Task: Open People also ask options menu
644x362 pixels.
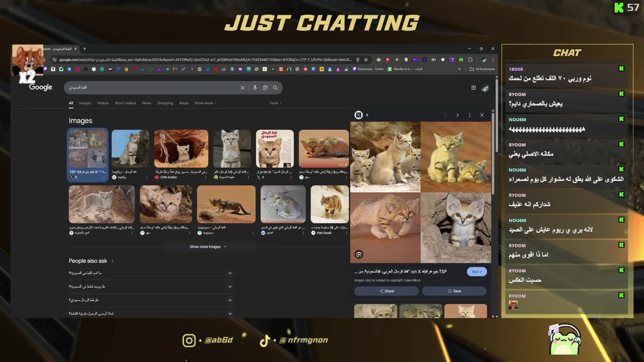Action: pyautogui.click(x=112, y=261)
